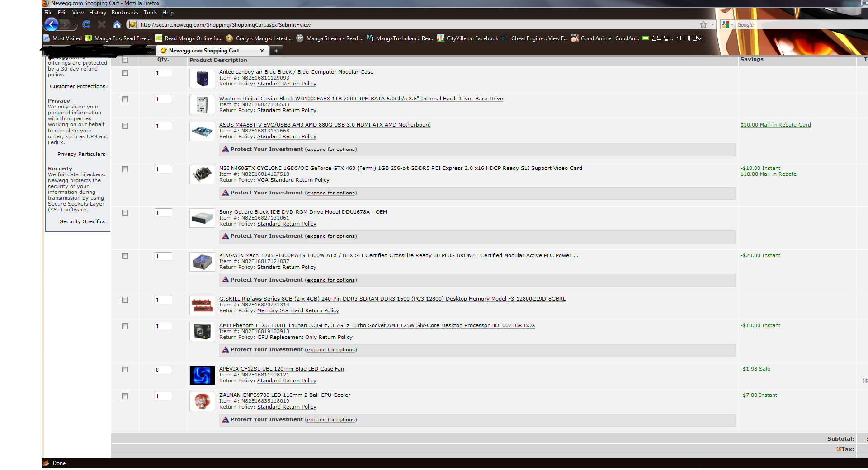Click the browser Back arrow button
Viewport: 868px width, 470px height.
click(x=52, y=24)
